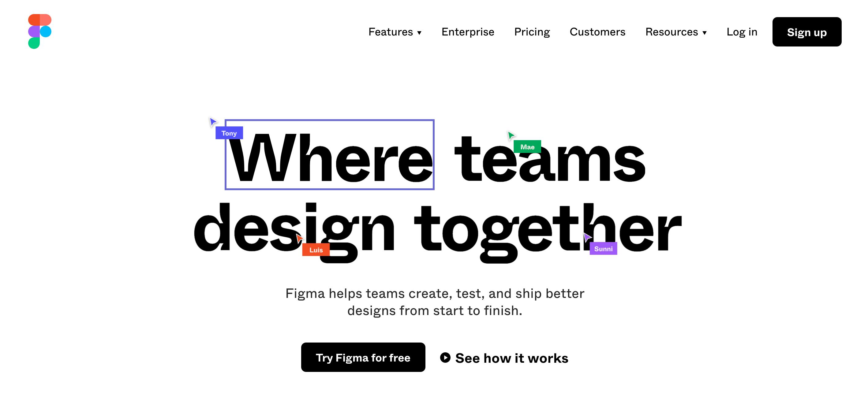868x419 pixels.
Task: Click the Enterprise navigation item
Action: [468, 32]
